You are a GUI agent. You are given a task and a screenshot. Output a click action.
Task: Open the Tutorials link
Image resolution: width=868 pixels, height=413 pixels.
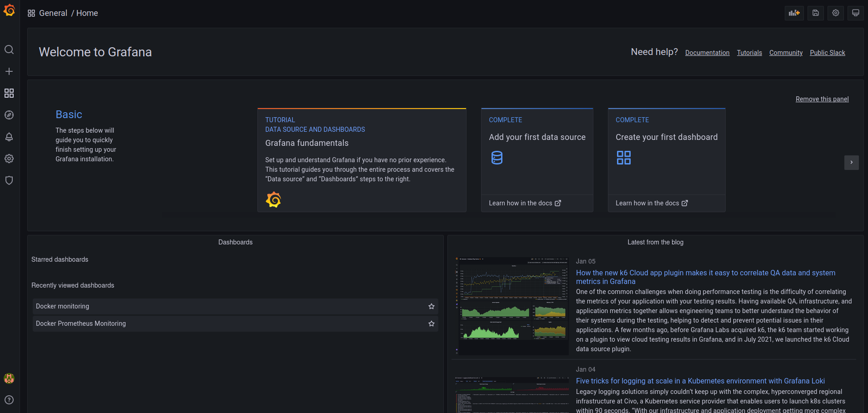tap(749, 53)
